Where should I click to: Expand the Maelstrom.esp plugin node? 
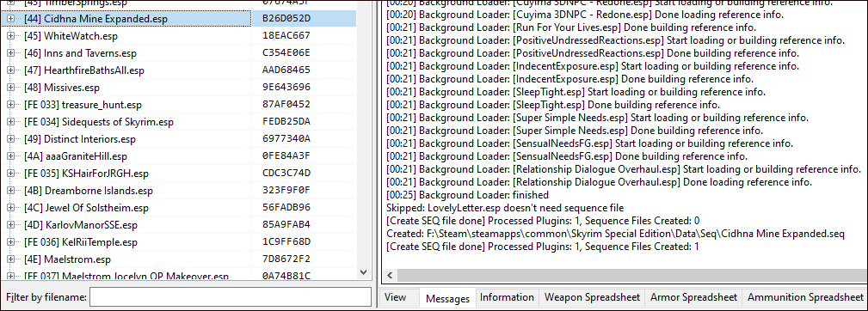[x=11, y=259]
